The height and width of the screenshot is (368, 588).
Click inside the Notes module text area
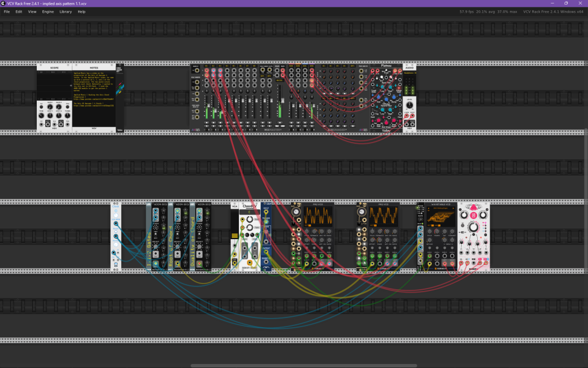[94, 99]
